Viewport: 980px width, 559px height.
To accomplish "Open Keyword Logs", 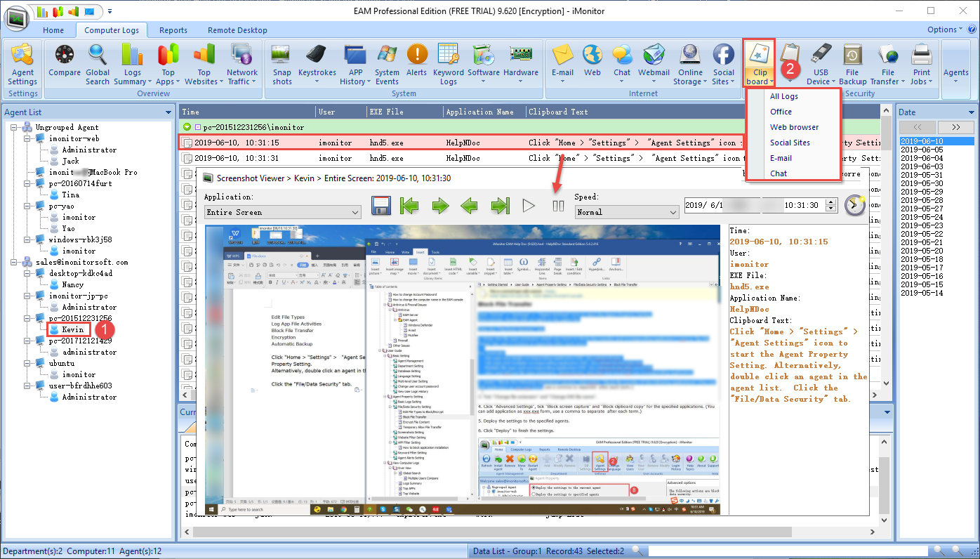I will (x=449, y=65).
